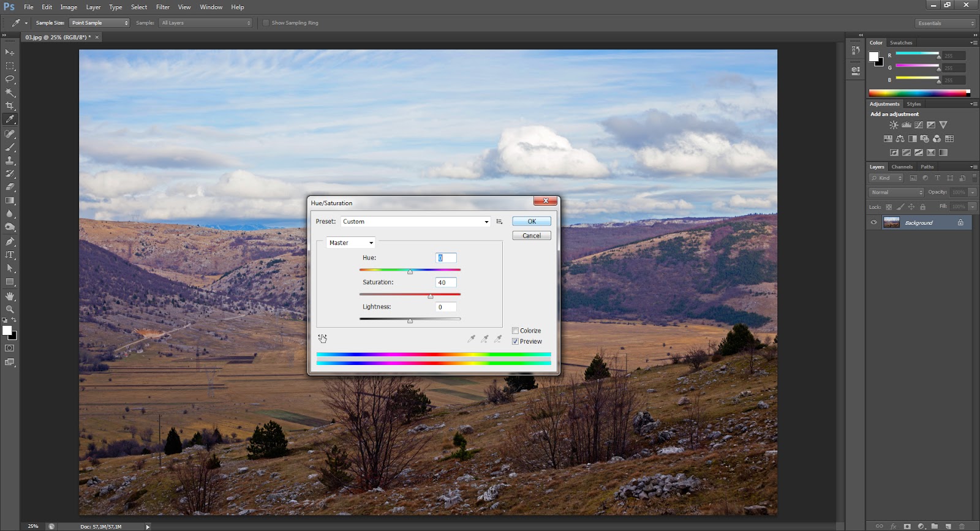Add a Levels adjustment
This screenshot has height=531, width=980.
(907, 125)
